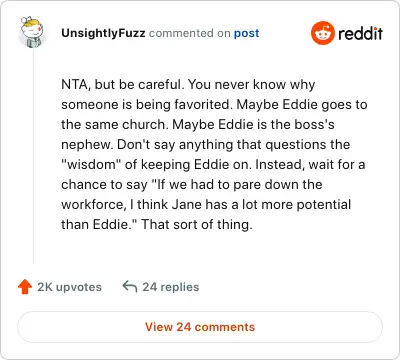
Task: Collapse the thread line below the avatar
Action: pyautogui.click(x=33, y=157)
